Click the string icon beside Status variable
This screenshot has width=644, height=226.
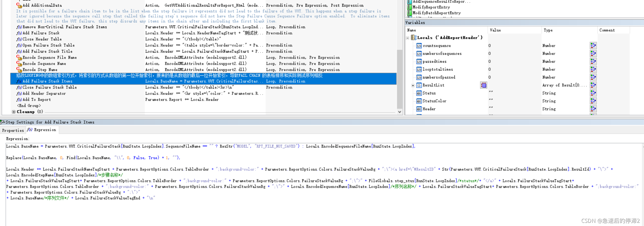tap(419, 93)
